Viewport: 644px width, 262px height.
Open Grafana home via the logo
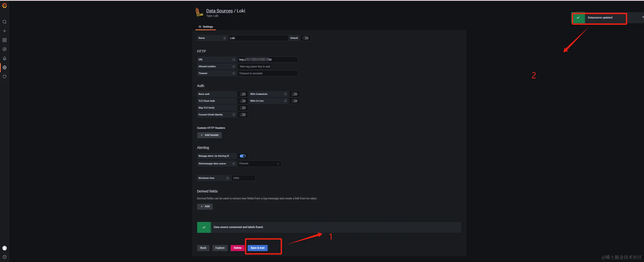pyautogui.click(x=5, y=6)
